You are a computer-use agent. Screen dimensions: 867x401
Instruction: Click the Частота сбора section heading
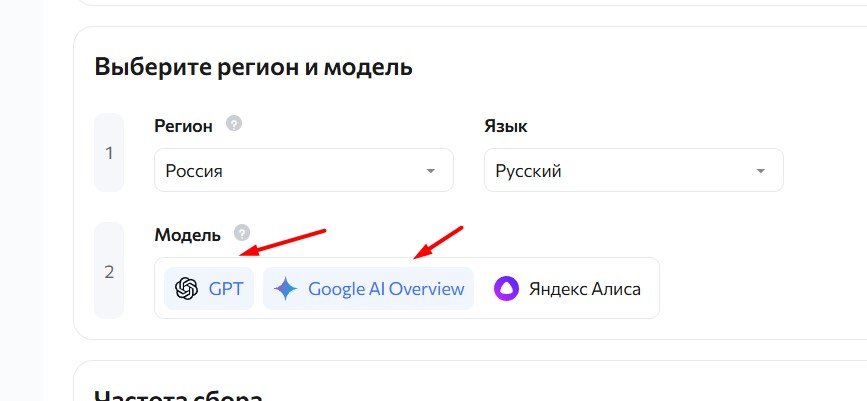[x=178, y=394]
